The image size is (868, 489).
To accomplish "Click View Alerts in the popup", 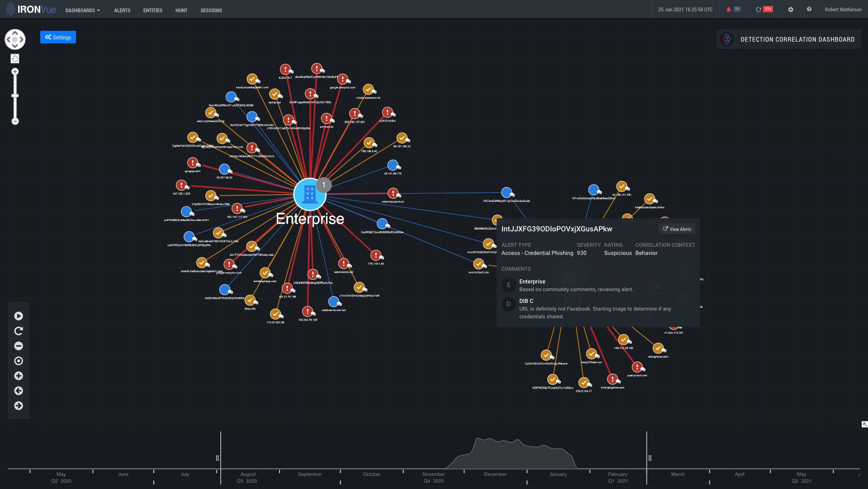I will [677, 229].
